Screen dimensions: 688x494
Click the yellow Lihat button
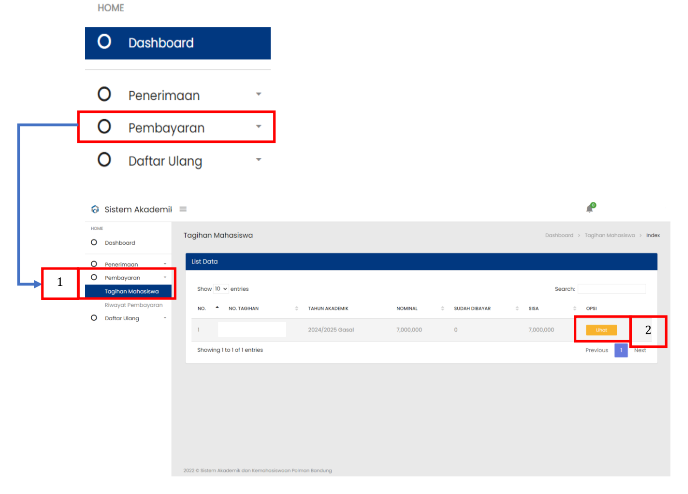pyautogui.click(x=601, y=329)
